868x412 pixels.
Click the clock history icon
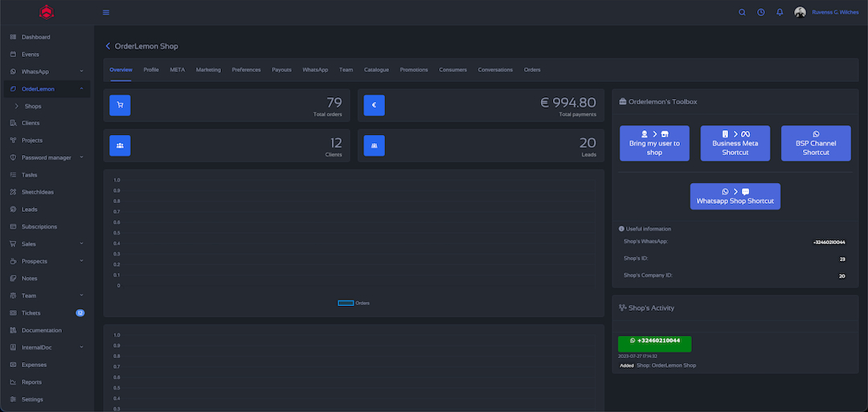[760, 12]
